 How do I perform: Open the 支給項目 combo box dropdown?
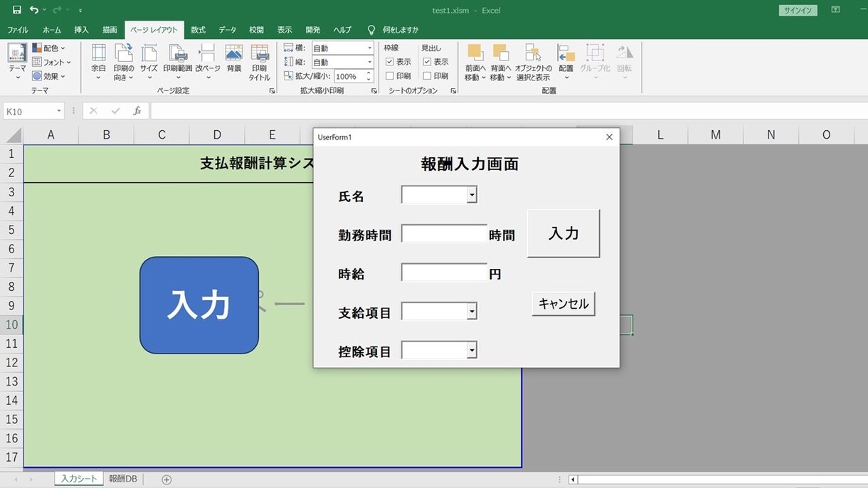(x=472, y=311)
